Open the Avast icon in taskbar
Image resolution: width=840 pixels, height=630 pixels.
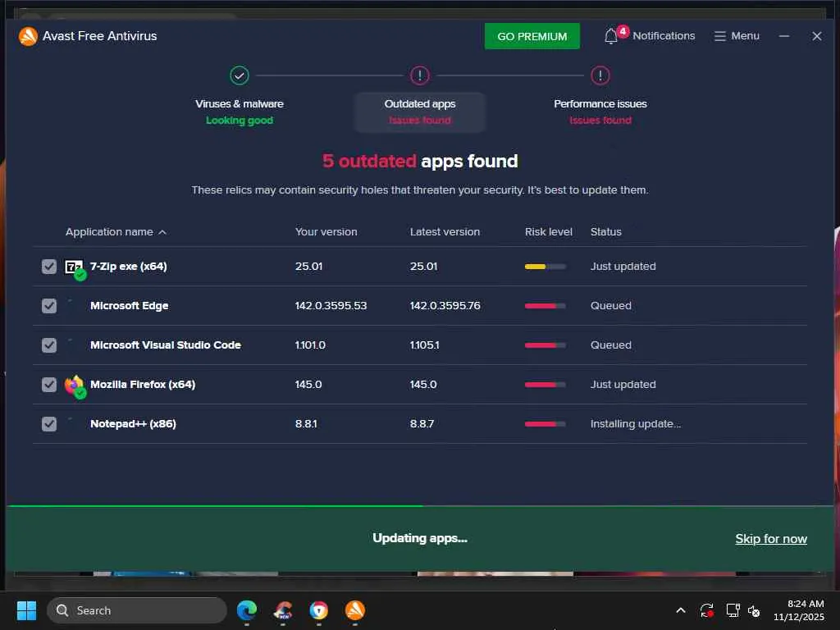pyautogui.click(x=354, y=610)
